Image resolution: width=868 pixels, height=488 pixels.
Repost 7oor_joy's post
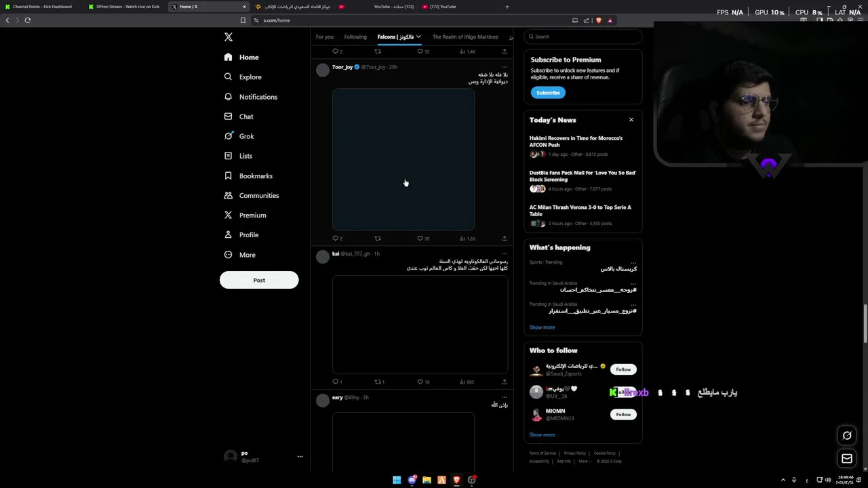[x=378, y=239]
